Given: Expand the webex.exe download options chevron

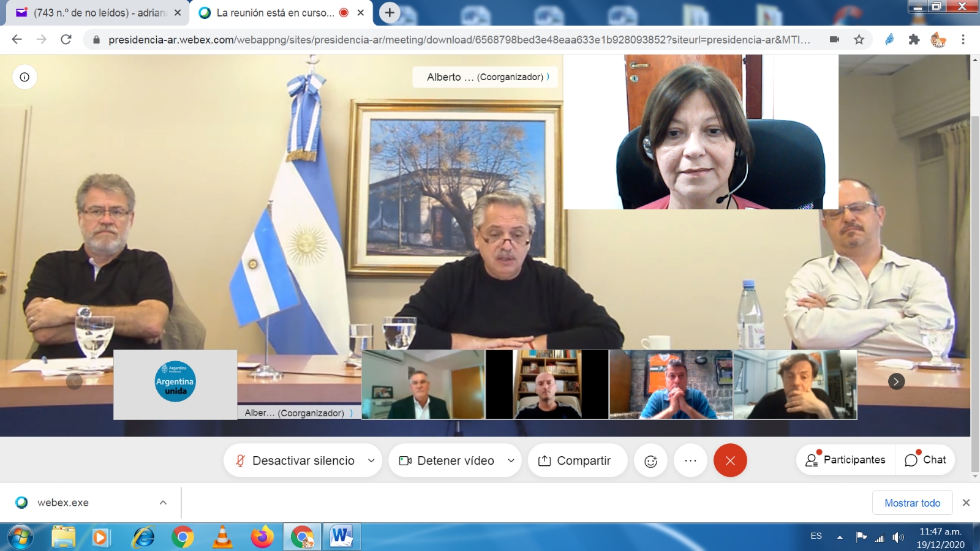Looking at the screenshot, I should click(x=163, y=503).
